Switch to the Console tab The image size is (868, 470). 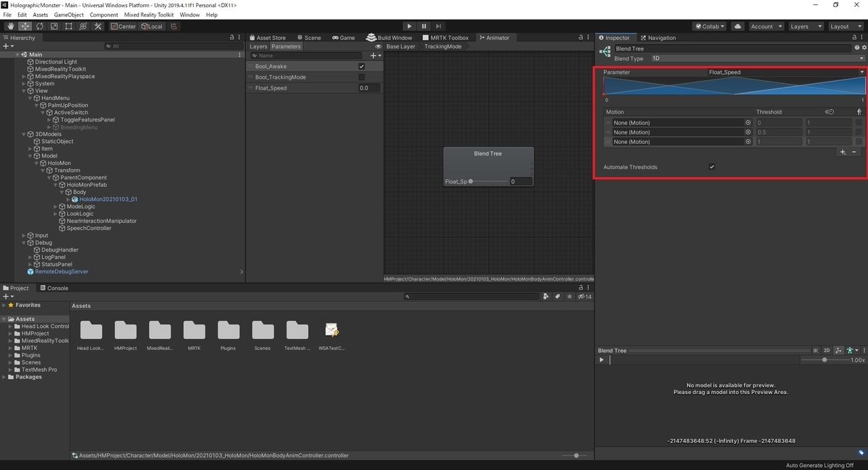click(54, 288)
